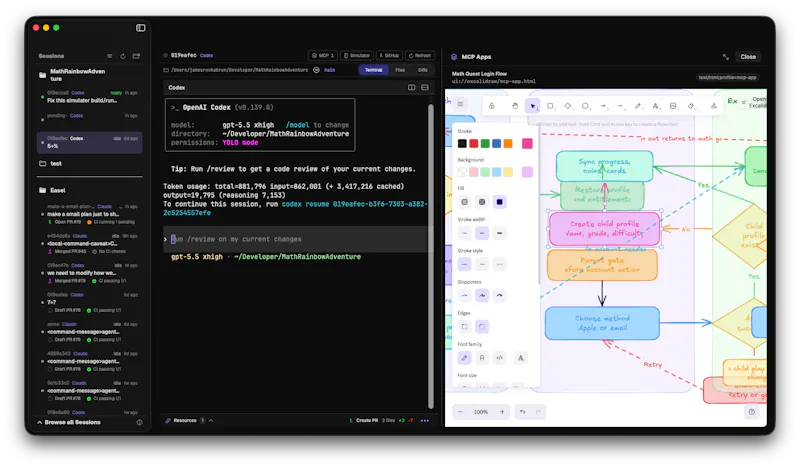The image size is (800, 468).
Task: Refresh the Sessions list
Action: tap(123, 56)
